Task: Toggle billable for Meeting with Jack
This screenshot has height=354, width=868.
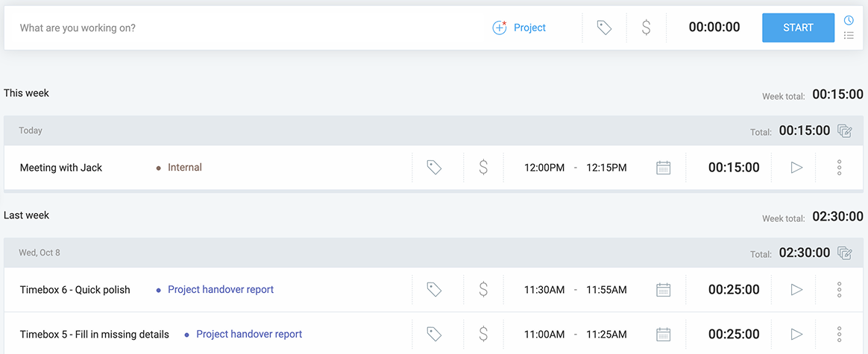Action: (483, 168)
